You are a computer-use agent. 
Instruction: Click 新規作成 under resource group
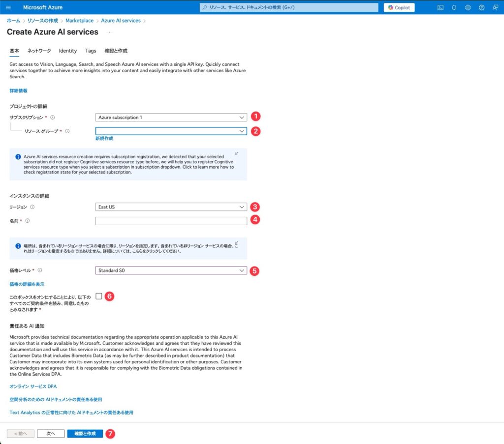tap(104, 138)
